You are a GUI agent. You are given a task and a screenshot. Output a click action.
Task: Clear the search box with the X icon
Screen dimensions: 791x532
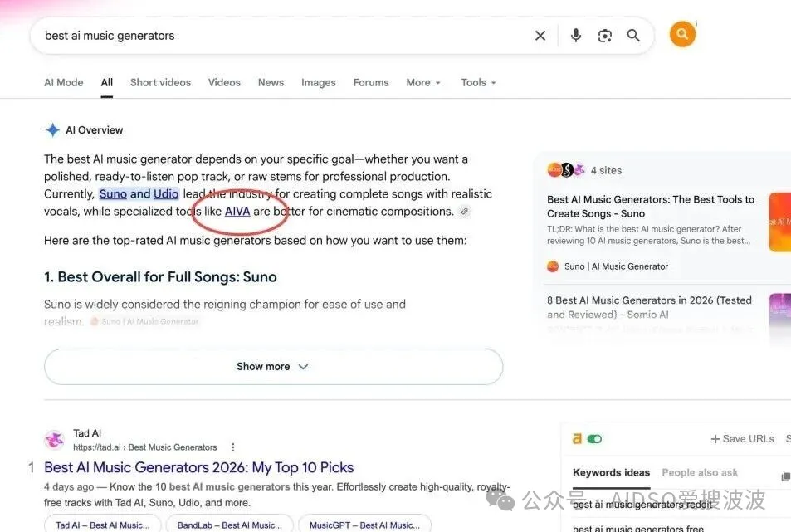[x=540, y=36]
